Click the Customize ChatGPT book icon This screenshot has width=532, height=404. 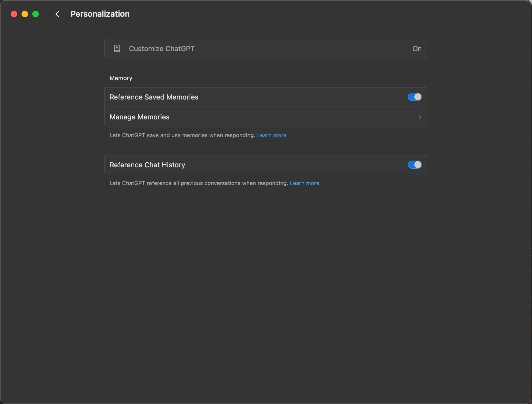point(117,48)
